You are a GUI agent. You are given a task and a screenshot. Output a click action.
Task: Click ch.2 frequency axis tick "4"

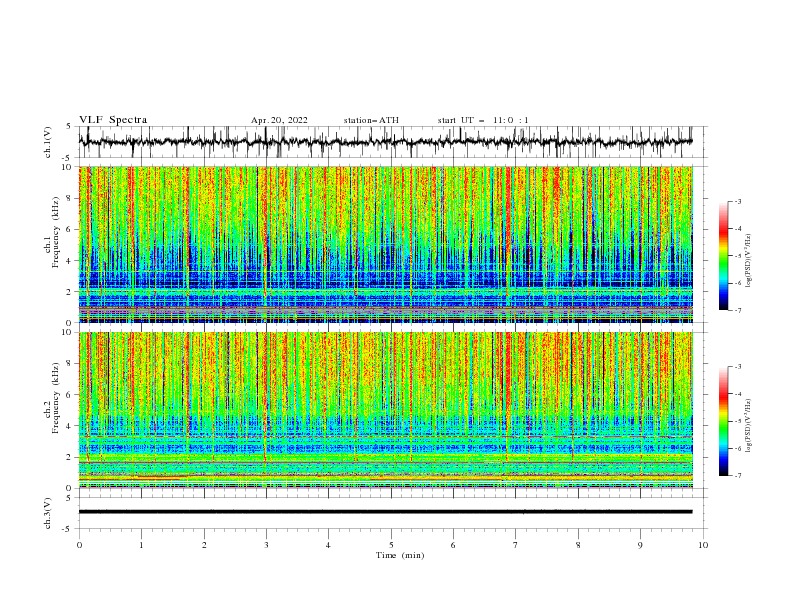(x=71, y=426)
